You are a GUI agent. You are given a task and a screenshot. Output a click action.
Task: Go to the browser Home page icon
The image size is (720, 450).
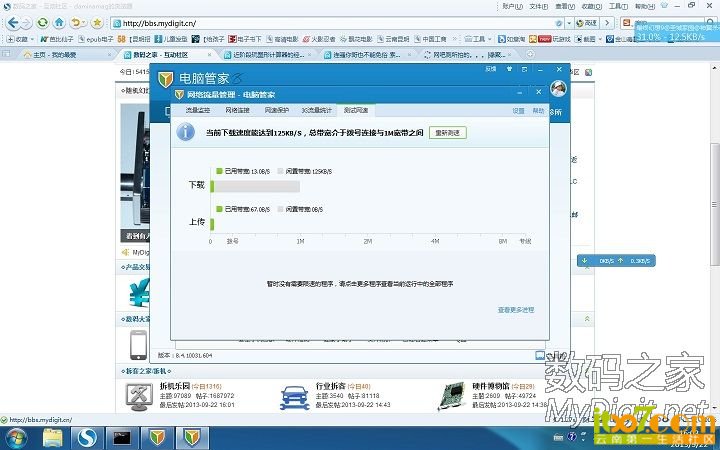point(59,22)
